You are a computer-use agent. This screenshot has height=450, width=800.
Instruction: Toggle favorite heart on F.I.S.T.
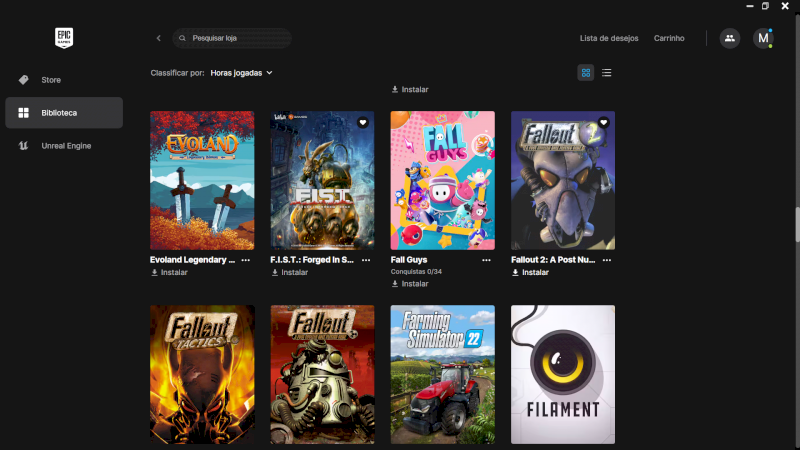tap(363, 122)
